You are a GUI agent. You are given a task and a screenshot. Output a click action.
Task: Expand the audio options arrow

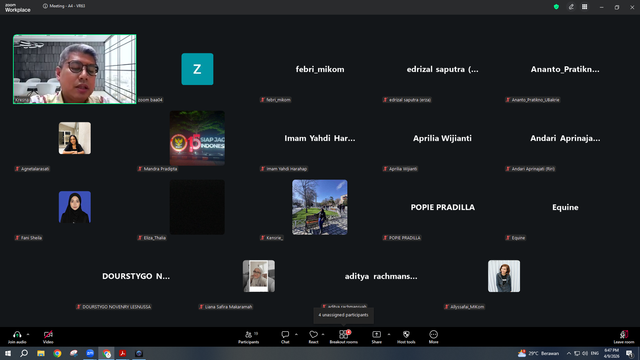28,334
